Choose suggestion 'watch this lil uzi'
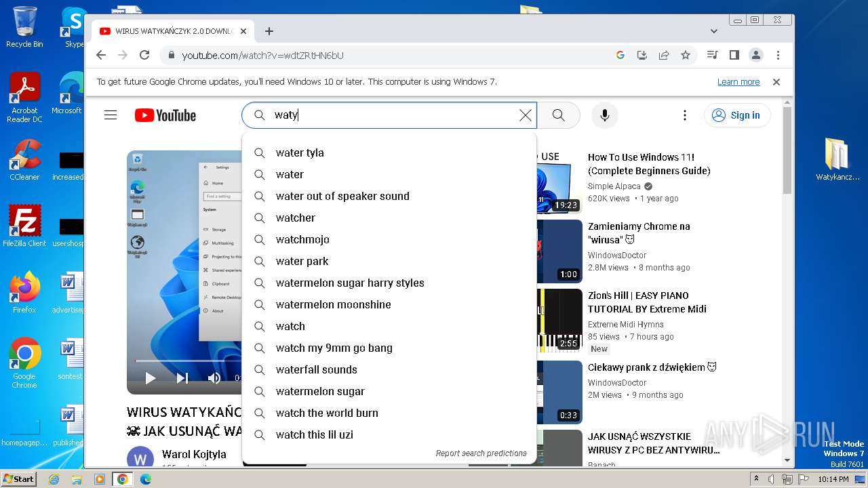Screen dimensions: 868x488 point(389,434)
